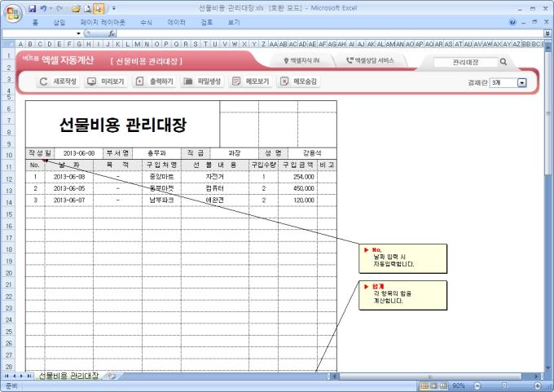Open the Undo history dropdown arrow
Screen dimensions: 554x392
[x=51, y=8]
